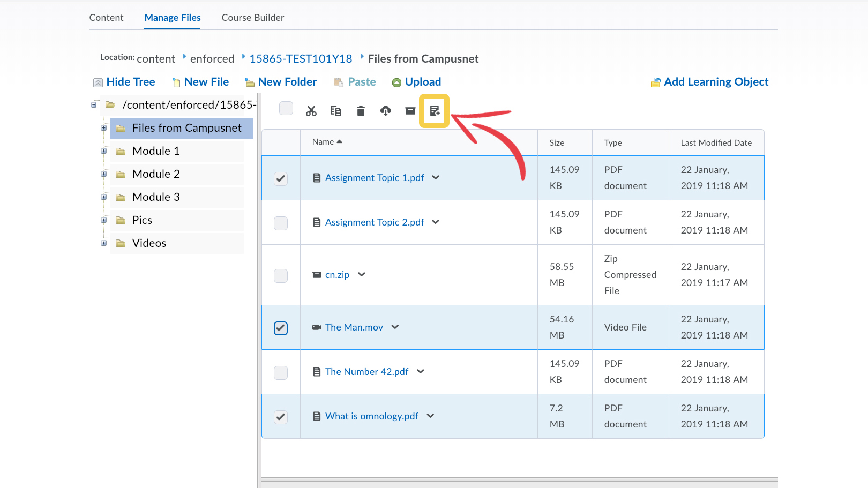Open the What is omnology.pdf file link
The width and height of the screenshot is (868, 488).
pyautogui.click(x=371, y=416)
